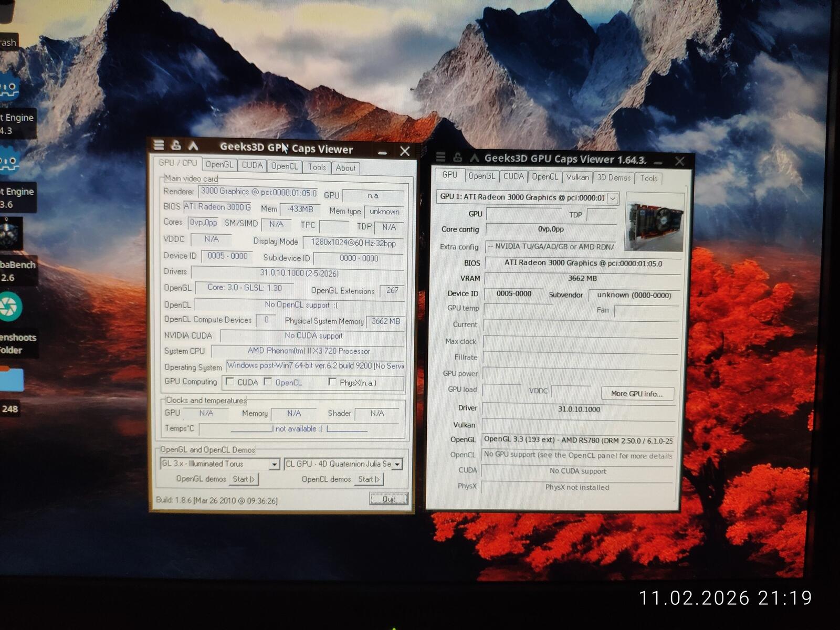Select CUDA tab in Caps Viewer 1.64.3
The image size is (840, 630).
click(x=513, y=176)
